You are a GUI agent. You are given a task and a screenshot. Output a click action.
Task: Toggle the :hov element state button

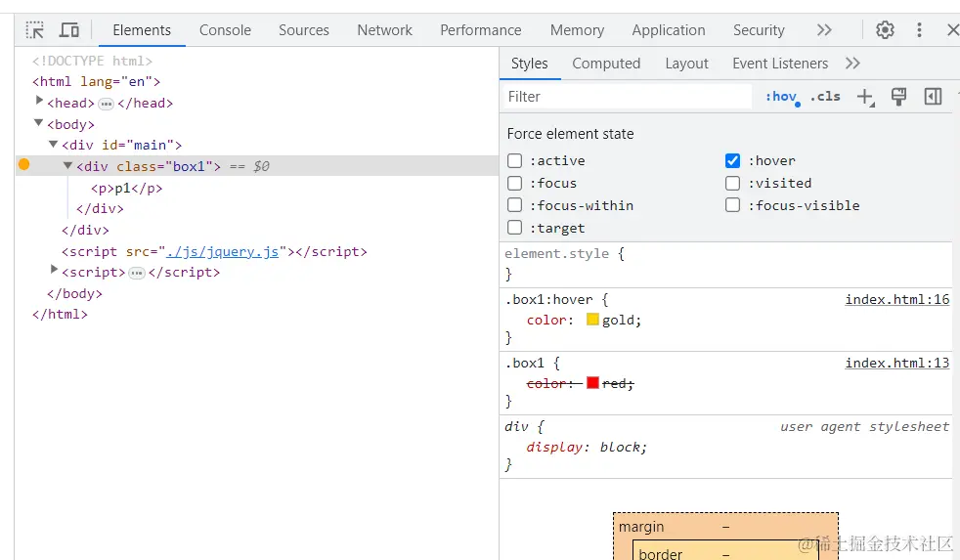(782, 97)
